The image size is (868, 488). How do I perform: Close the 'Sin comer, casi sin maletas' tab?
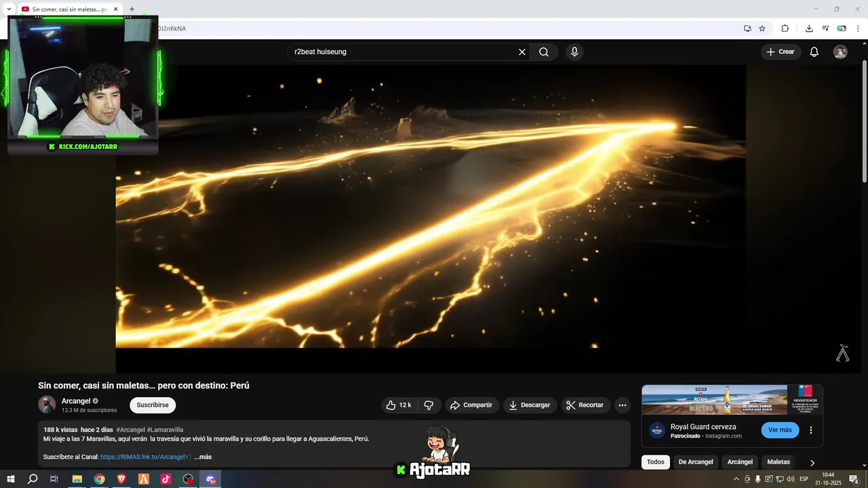(x=116, y=9)
